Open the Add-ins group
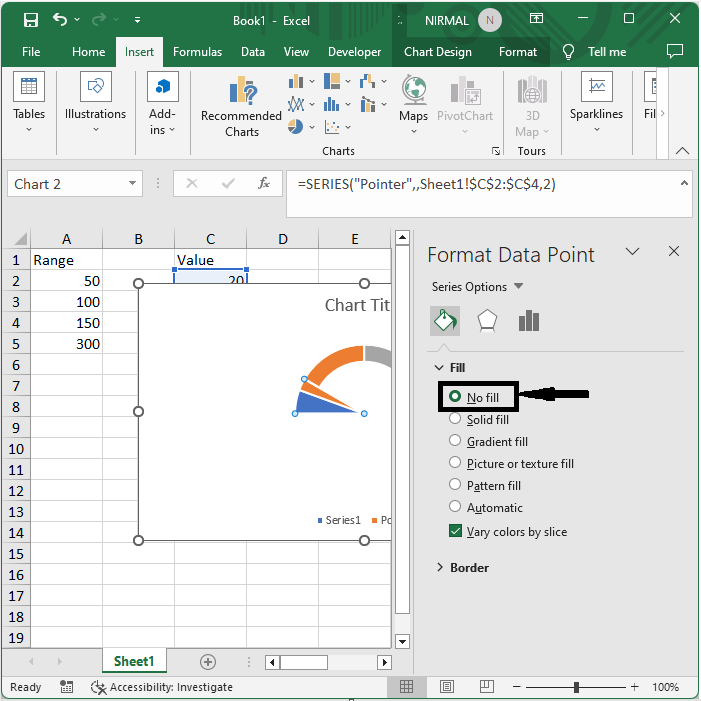 tap(162, 103)
